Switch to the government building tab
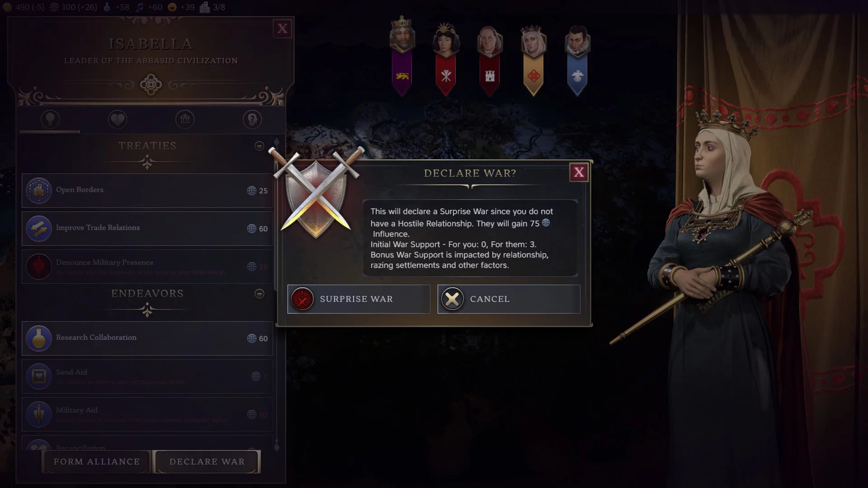 (x=185, y=119)
